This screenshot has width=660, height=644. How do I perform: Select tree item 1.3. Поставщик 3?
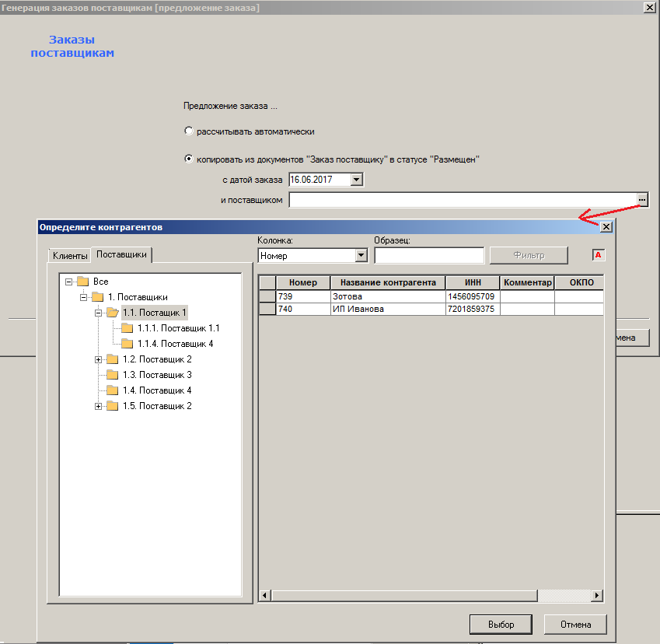[157, 375]
